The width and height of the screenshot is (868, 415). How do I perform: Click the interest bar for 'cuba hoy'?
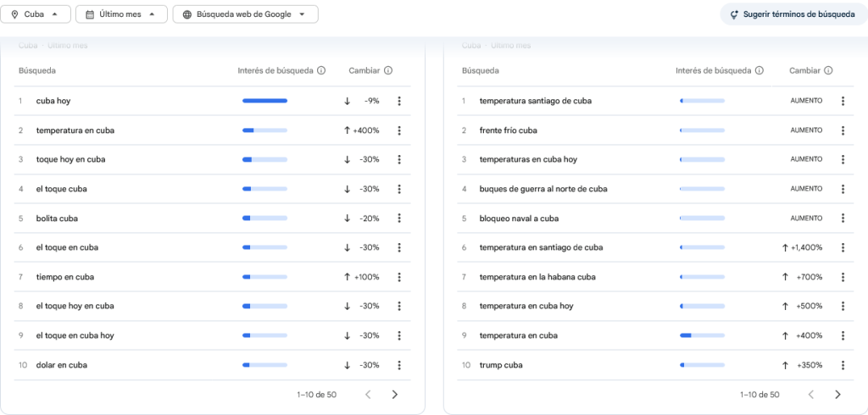point(264,101)
